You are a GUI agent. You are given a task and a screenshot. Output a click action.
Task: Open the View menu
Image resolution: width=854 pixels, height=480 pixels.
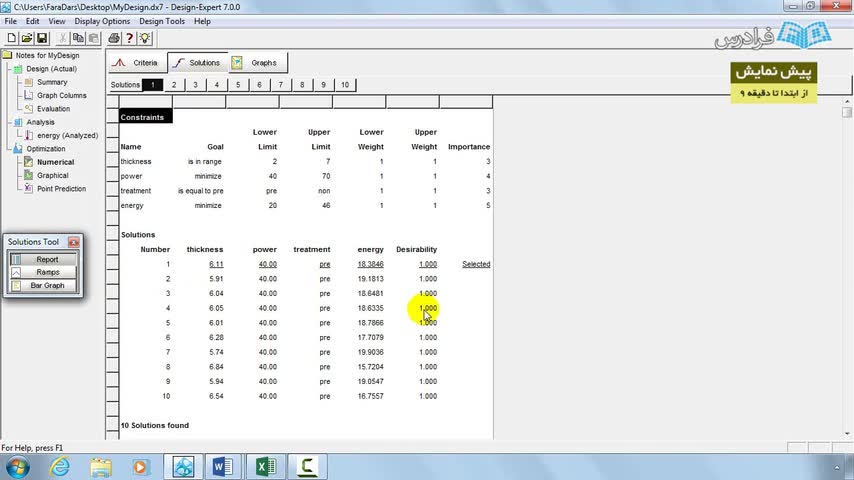[x=57, y=21]
